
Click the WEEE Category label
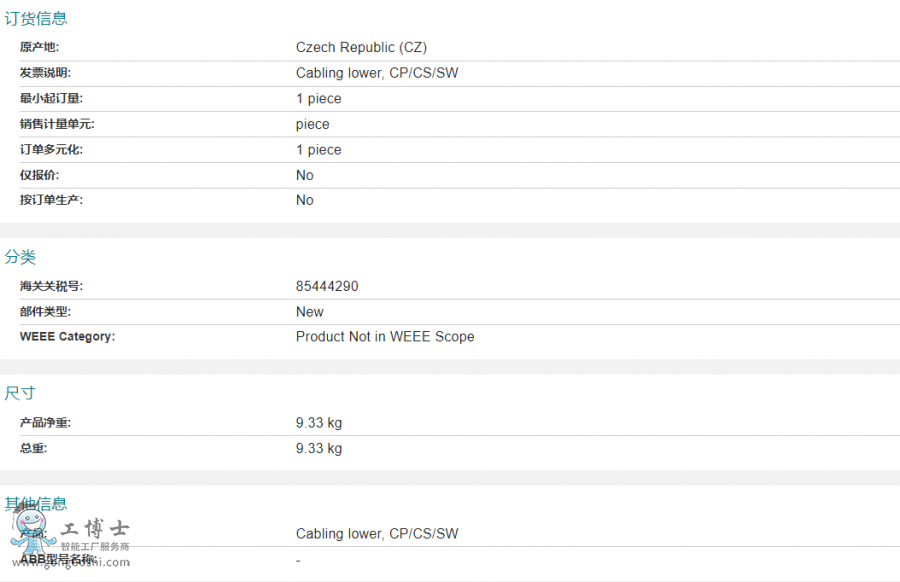pos(67,336)
